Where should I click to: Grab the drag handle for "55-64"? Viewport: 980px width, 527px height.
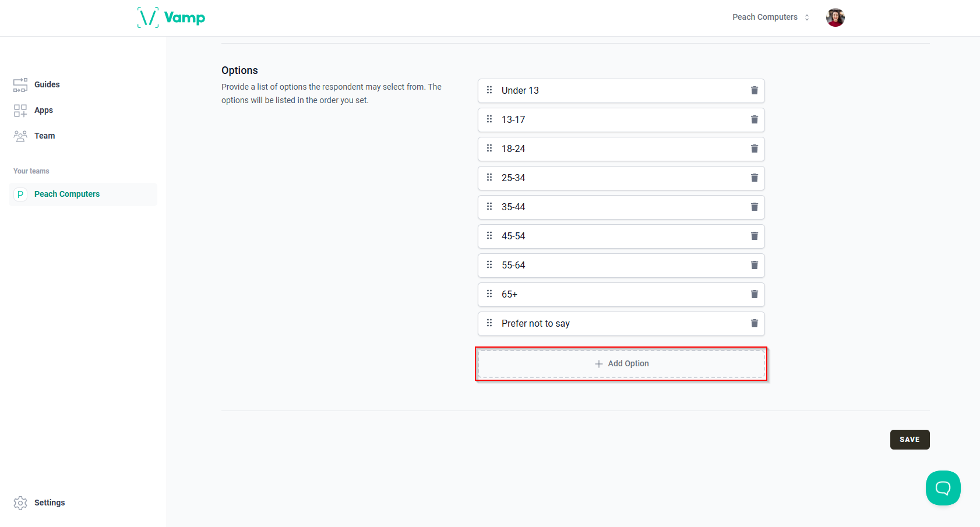click(489, 265)
